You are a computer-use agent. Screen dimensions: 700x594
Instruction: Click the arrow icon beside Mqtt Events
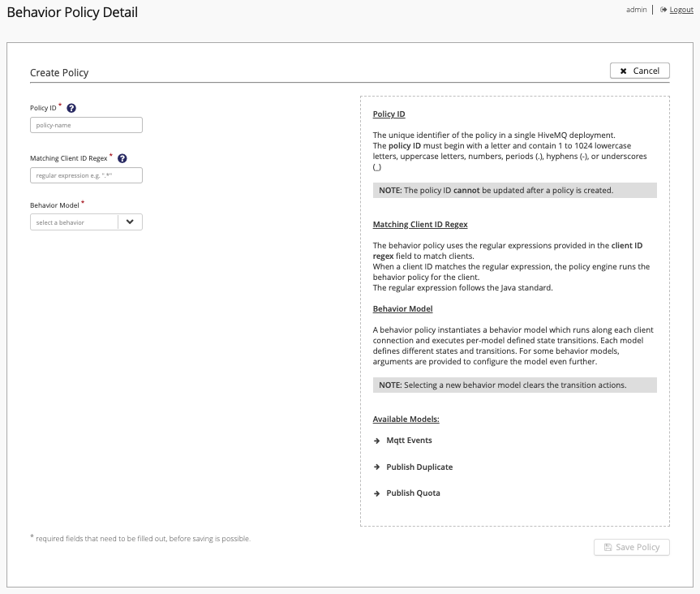(x=377, y=441)
